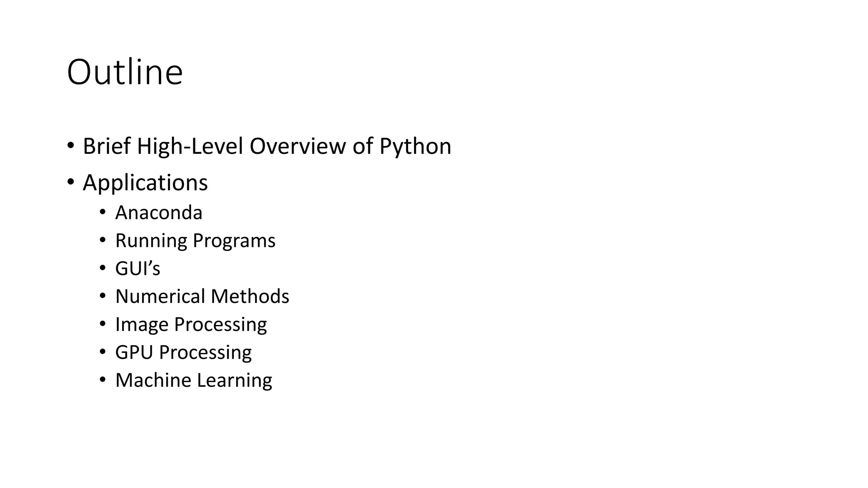The height and width of the screenshot is (488, 868).
Task: Select the Brief High-Level Overview of Python line
Action: point(267,146)
